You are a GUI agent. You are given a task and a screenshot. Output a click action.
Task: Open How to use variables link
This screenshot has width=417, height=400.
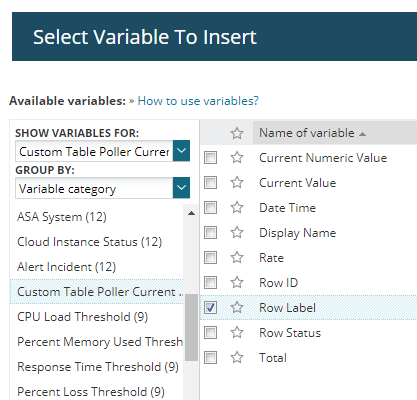click(198, 101)
